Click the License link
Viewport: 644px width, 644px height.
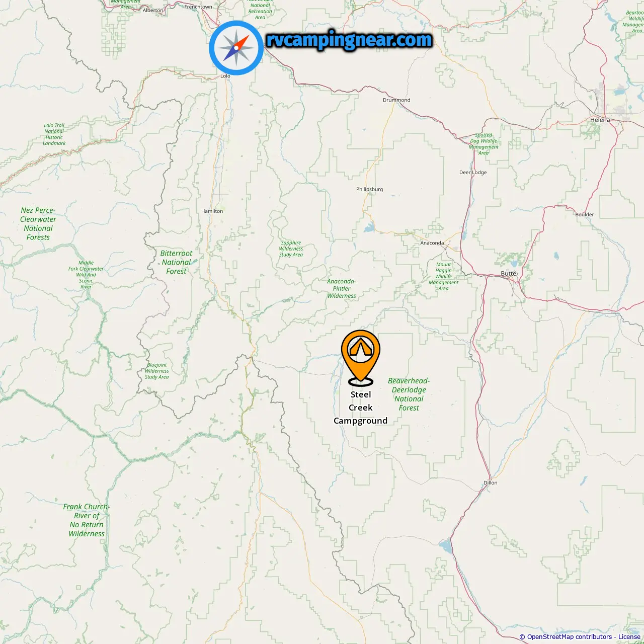coord(629,637)
